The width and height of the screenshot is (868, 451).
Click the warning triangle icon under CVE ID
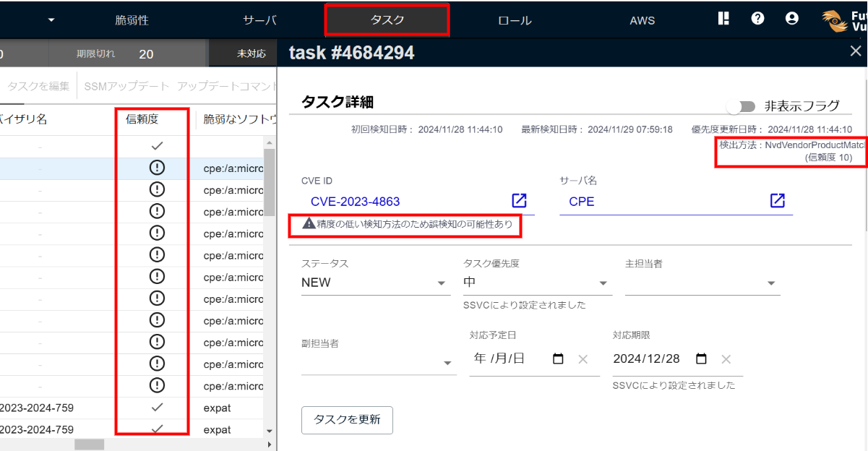(x=309, y=224)
